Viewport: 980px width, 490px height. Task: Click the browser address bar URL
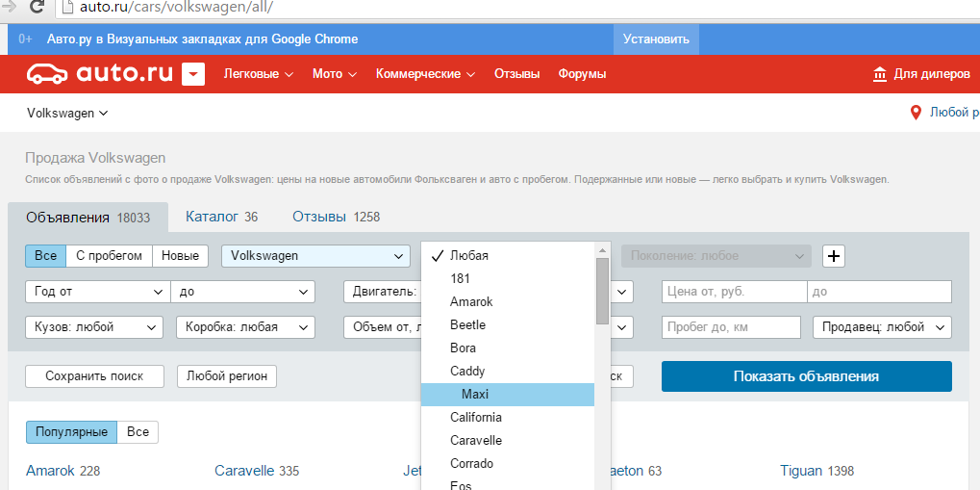click(176, 8)
